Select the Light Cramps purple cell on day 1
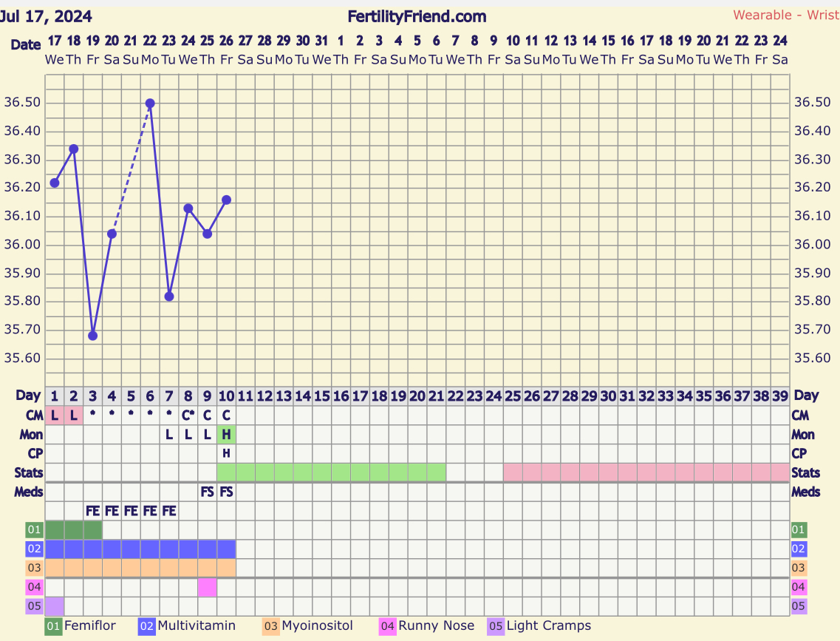This screenshot has width=840, height=641. pos(55,606)
